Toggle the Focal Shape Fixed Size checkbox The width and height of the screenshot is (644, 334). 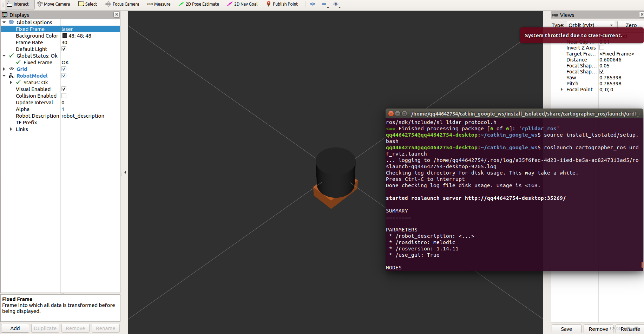point(602,71)
